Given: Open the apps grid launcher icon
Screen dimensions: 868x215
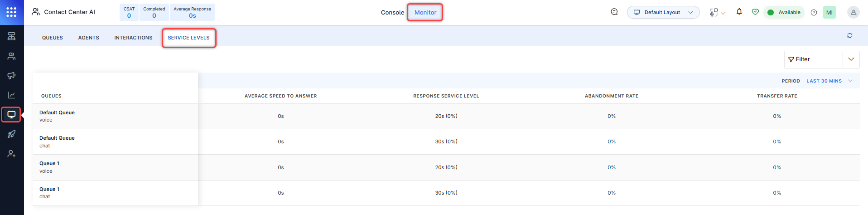Looking at the screenshot, I should [11, 12].
